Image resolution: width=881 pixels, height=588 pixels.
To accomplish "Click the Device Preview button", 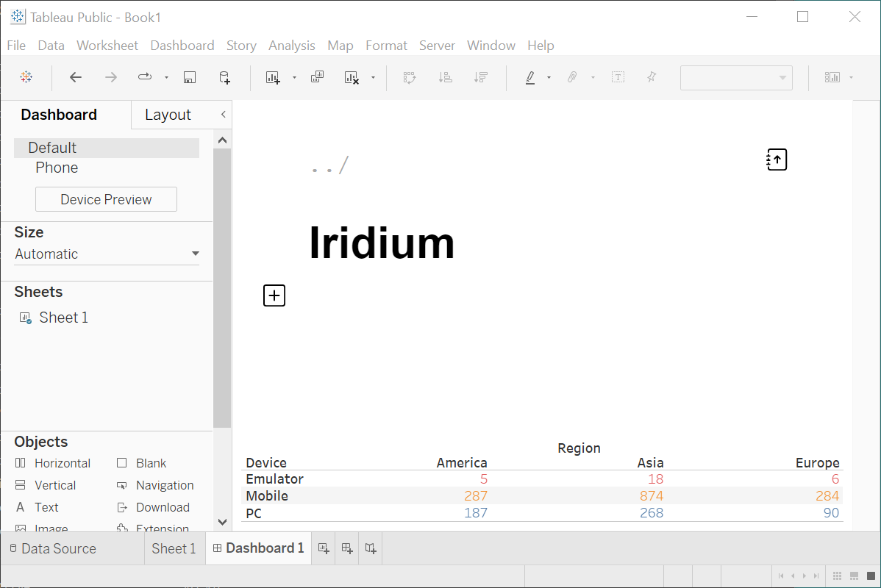I will point(106,198).
